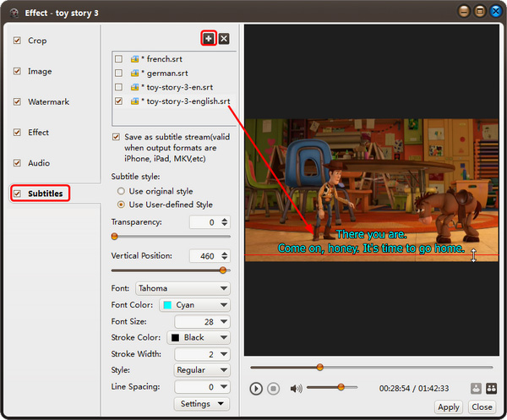Open the Style dropdown showing Regular
Image resolution: width=507 pixels, height=420 pixels.
pyautogui.click(x=202, y=370)
